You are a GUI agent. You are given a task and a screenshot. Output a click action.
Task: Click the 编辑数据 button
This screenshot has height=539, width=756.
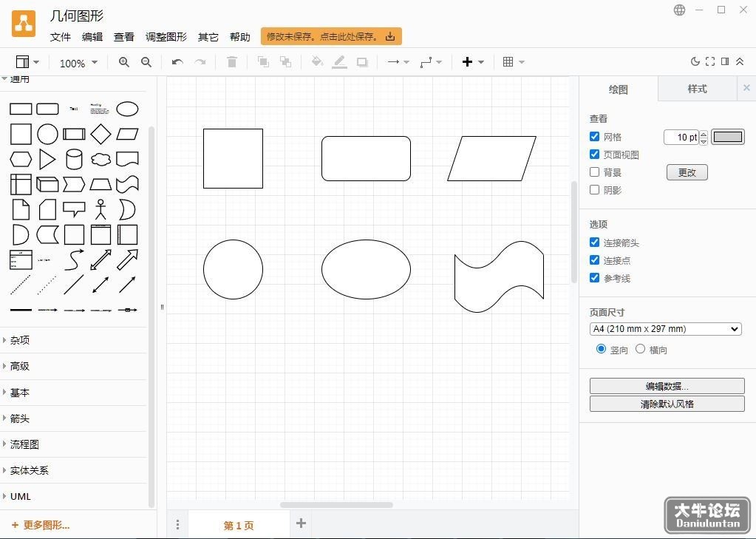pyautogui.click(x=667, y=386)
